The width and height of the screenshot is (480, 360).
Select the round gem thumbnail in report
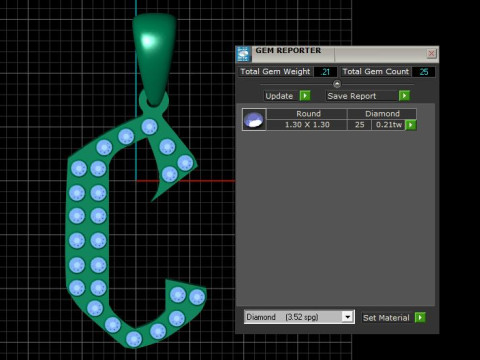coord(254,119)
